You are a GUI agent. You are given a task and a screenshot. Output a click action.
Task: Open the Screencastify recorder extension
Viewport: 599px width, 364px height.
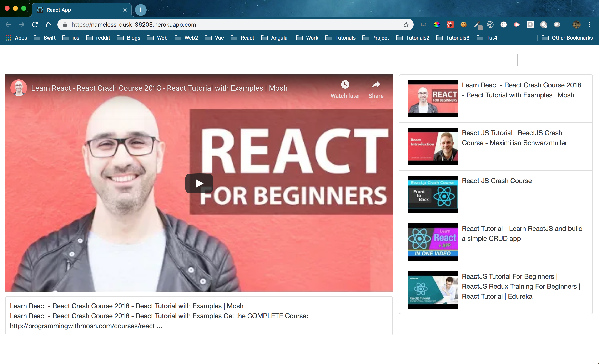[x=517, y=25]
